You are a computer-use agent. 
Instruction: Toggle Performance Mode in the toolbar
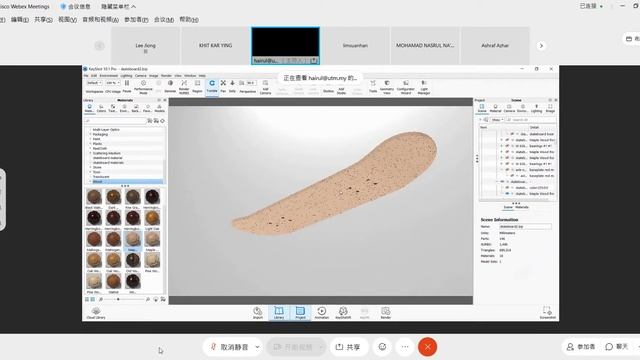point(143,87)
